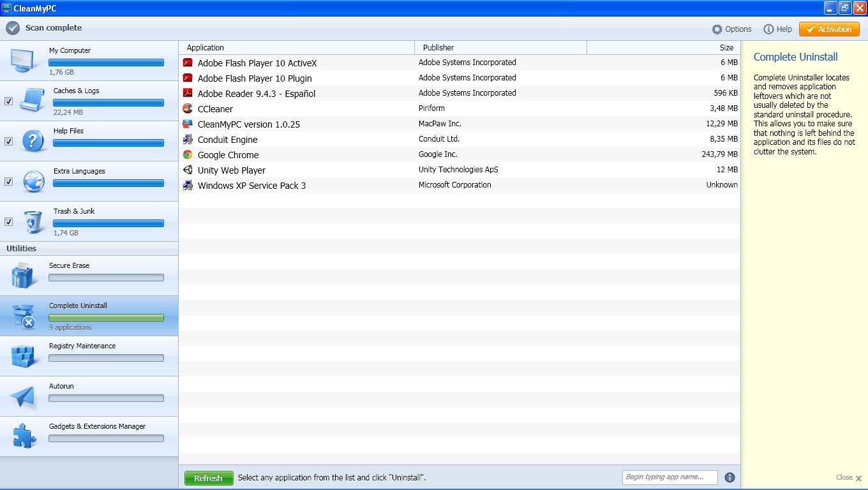Click the green Refresh button
Screen dimensions: 868x490
[x=208, y=478]
